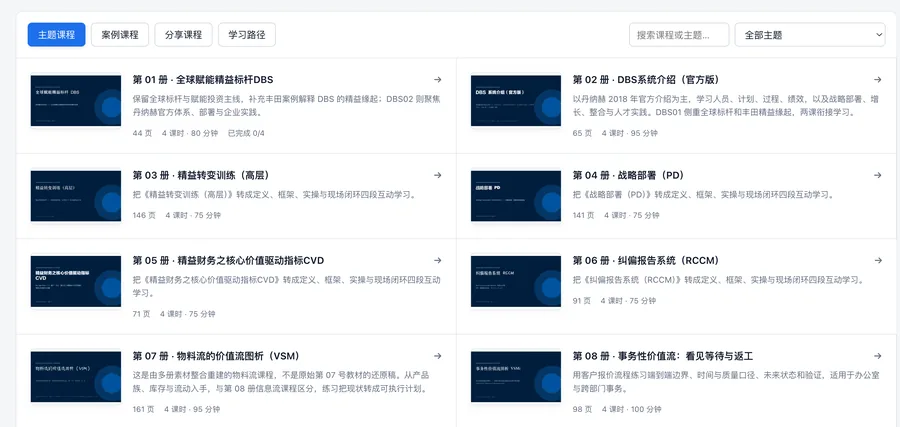Open title 第 01 册 · 全球赋能精益标杆DBS

203,80
